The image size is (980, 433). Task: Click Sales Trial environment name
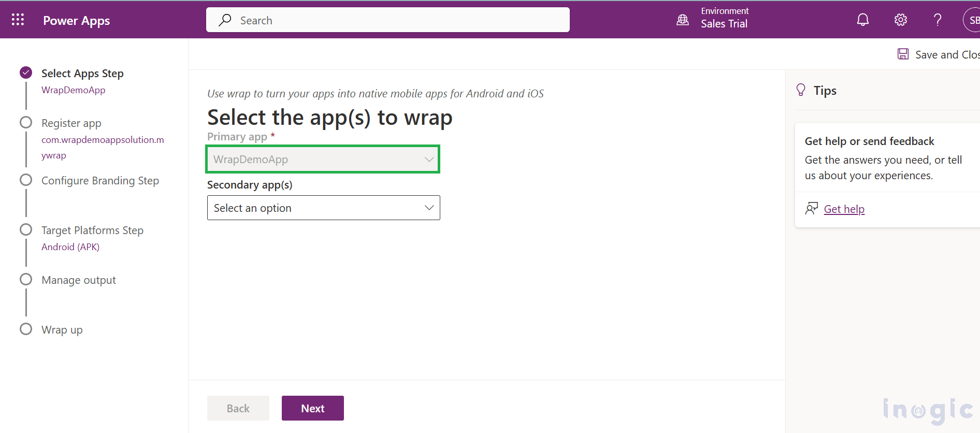click(x=724, y=24)
